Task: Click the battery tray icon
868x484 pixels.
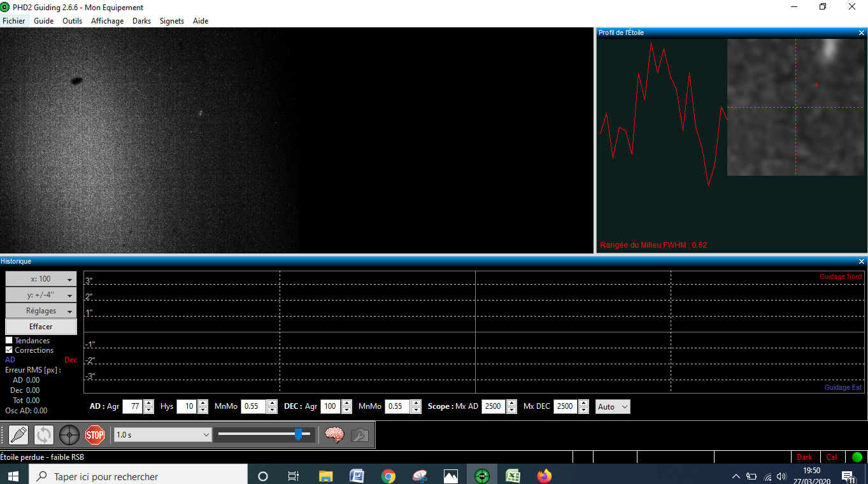Action: 751,476
